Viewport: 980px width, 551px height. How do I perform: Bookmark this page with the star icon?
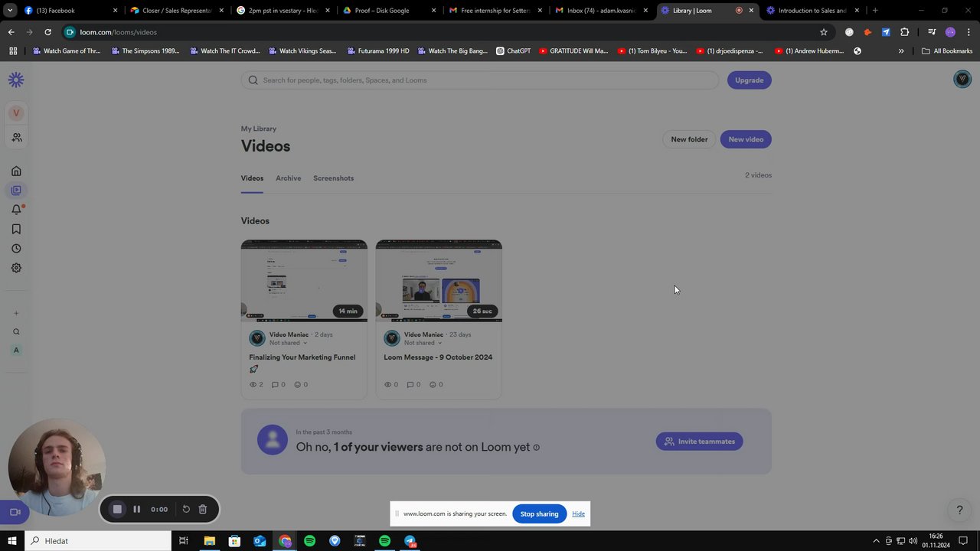click(x=824, y=32)
